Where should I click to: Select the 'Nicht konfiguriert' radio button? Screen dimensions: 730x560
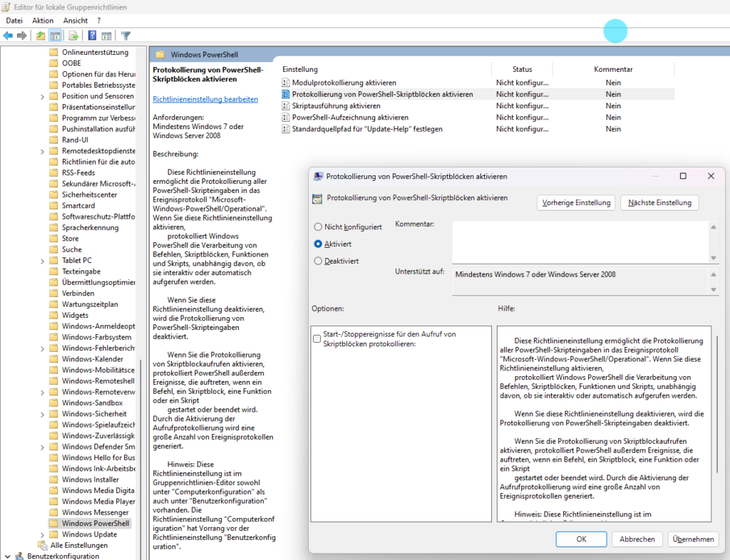pyautogui.click(x=318, y=227)
